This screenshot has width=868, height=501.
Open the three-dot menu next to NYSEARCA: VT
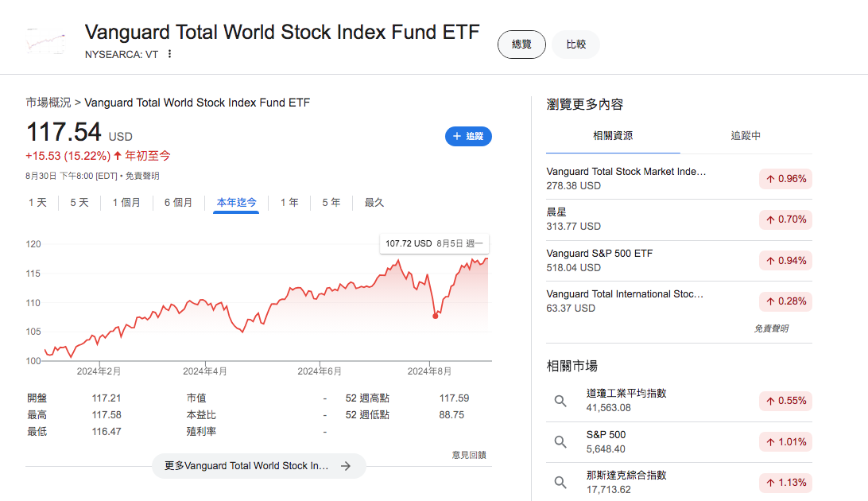(x=170, y=55)
